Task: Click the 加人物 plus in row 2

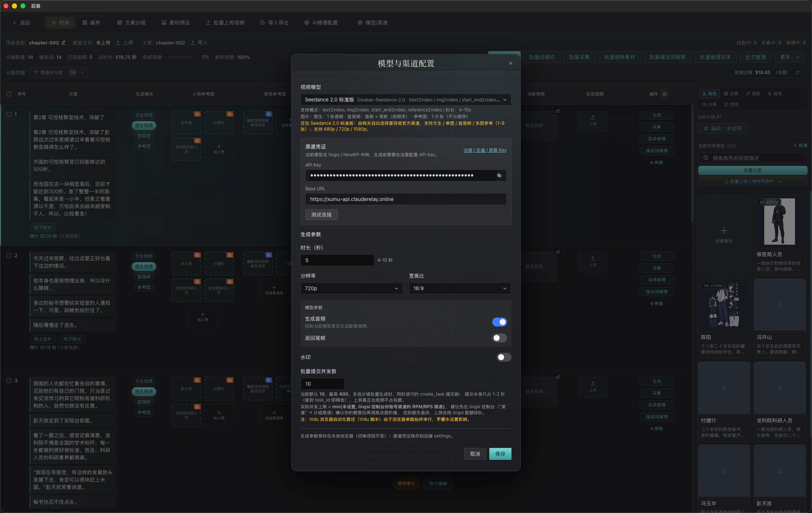Action: coord(202,316)
